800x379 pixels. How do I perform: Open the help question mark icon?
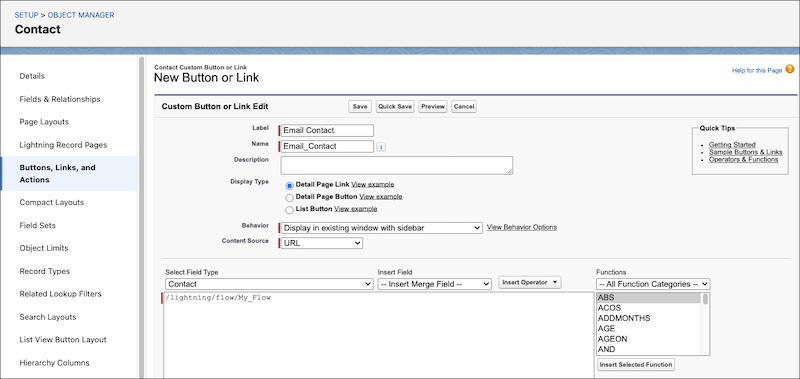(790, 69)
